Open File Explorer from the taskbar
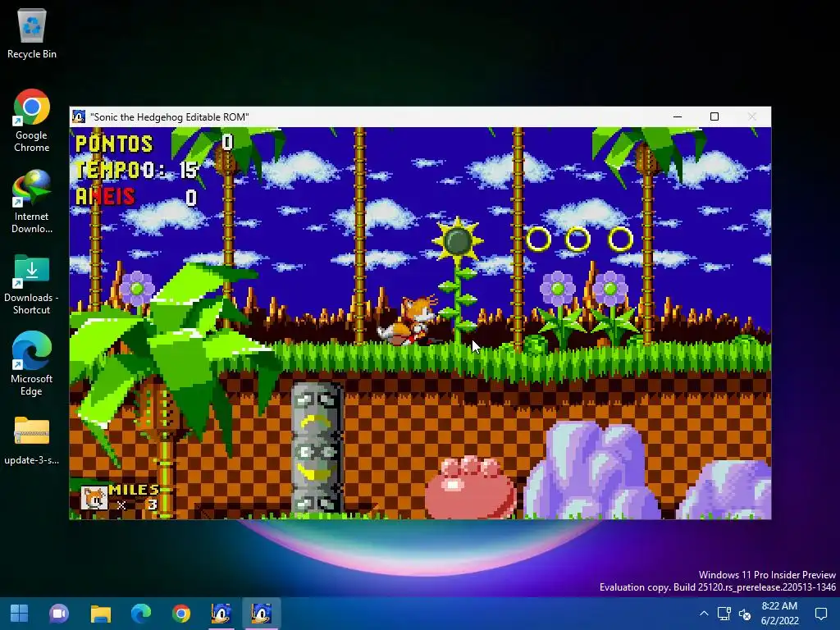840x630 pixels. pos(100,614)
